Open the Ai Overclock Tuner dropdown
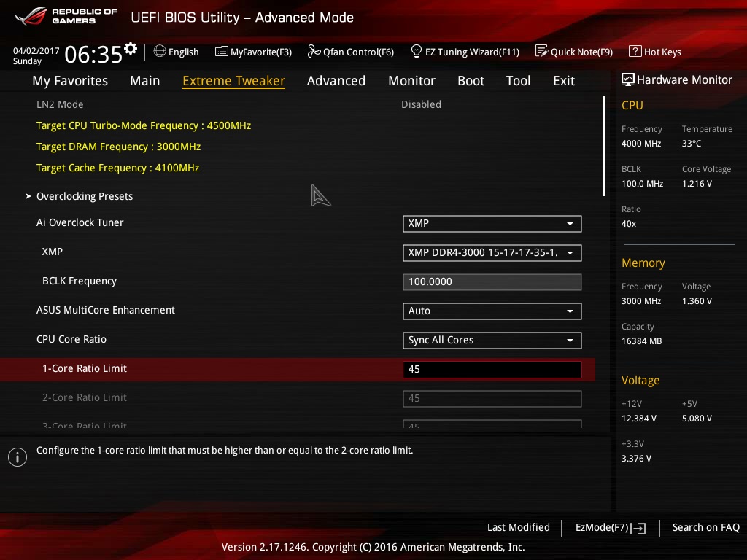The image size is (747, 560). point(492,224)
